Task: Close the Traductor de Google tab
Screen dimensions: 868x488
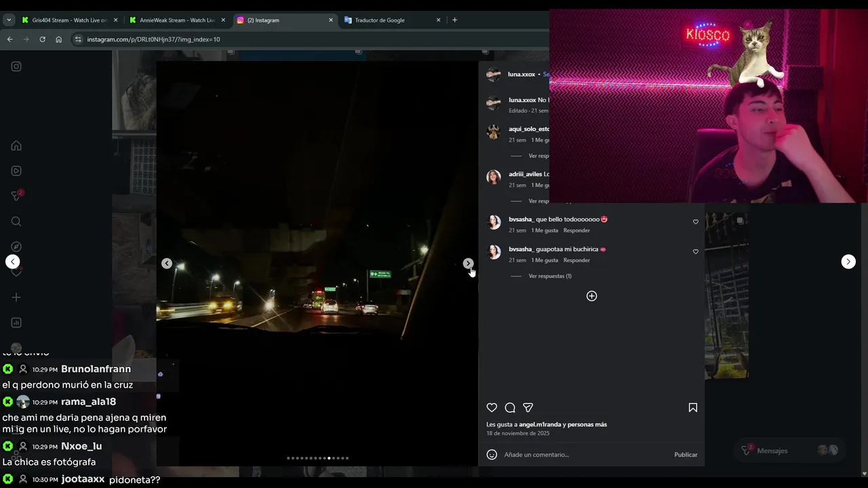Action: (x=438, y=20)
